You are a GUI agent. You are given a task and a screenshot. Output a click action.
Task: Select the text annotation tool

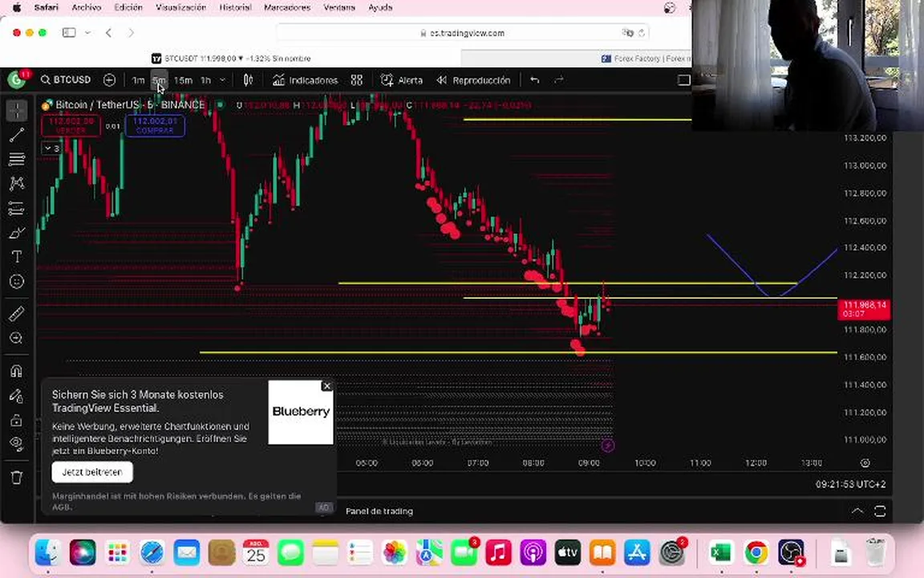pos(17,257)
